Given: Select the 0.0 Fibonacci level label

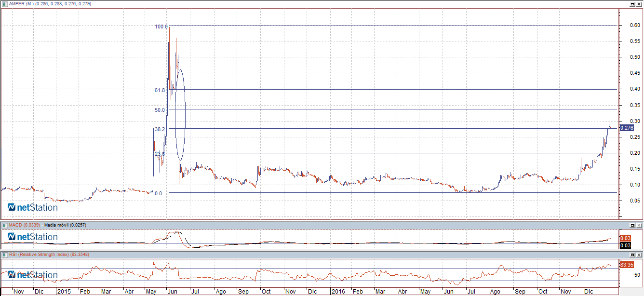Looking at the screenshot, I should click(x=158, y=193).
